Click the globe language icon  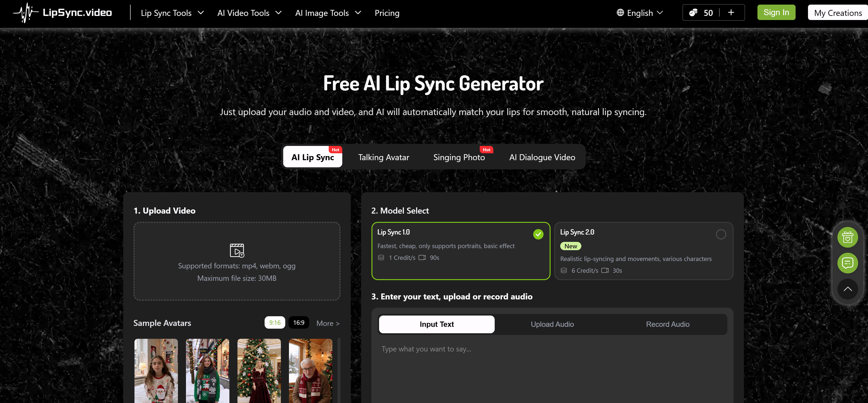[x=620, y=13]
